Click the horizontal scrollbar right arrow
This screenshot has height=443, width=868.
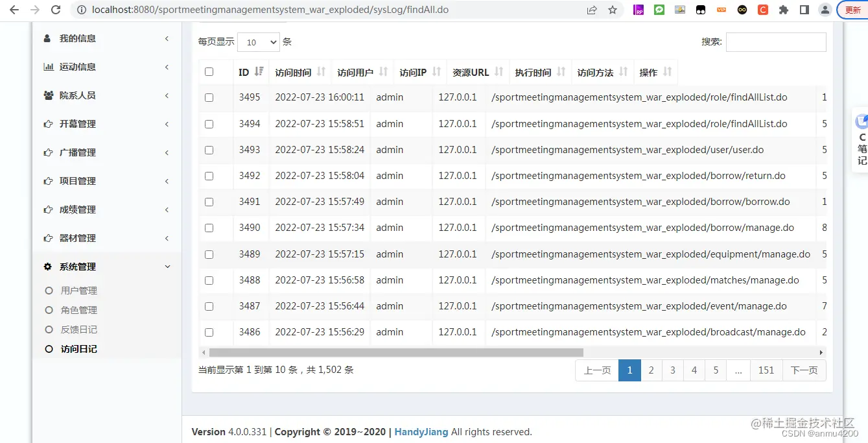tap(821, 353)
